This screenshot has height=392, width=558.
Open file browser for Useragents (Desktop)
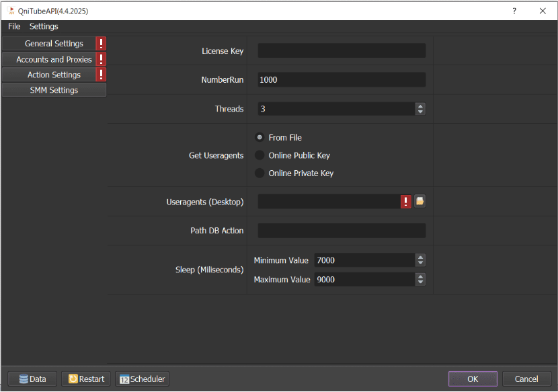(420, 201)
